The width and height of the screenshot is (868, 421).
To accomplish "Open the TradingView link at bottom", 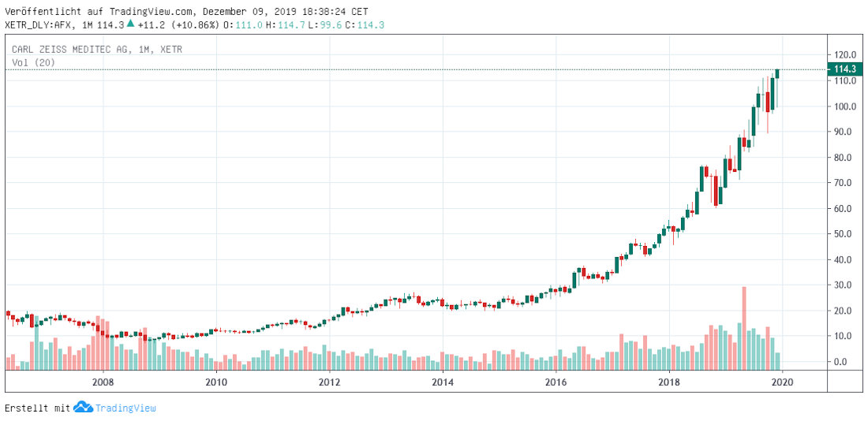I will 125,408.
